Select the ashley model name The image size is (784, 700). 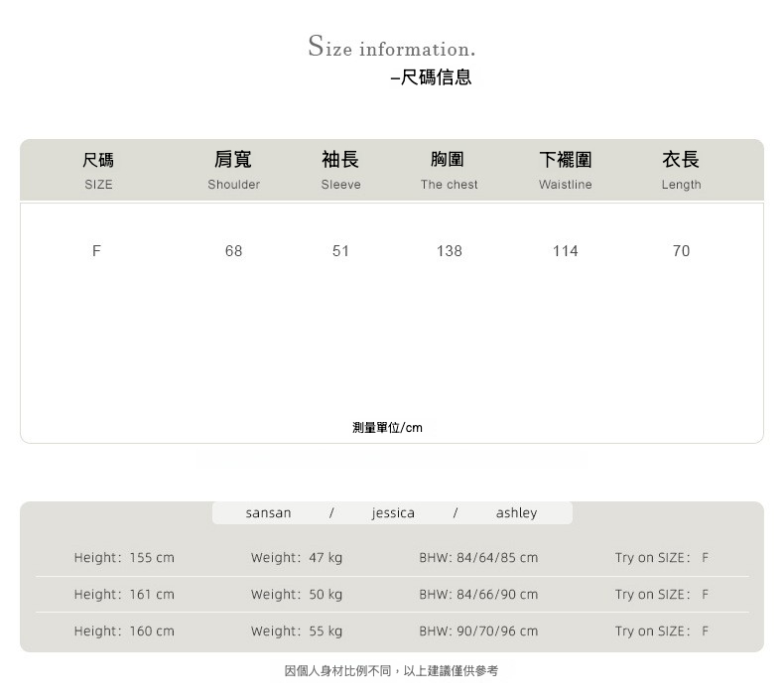pos(516,513)
